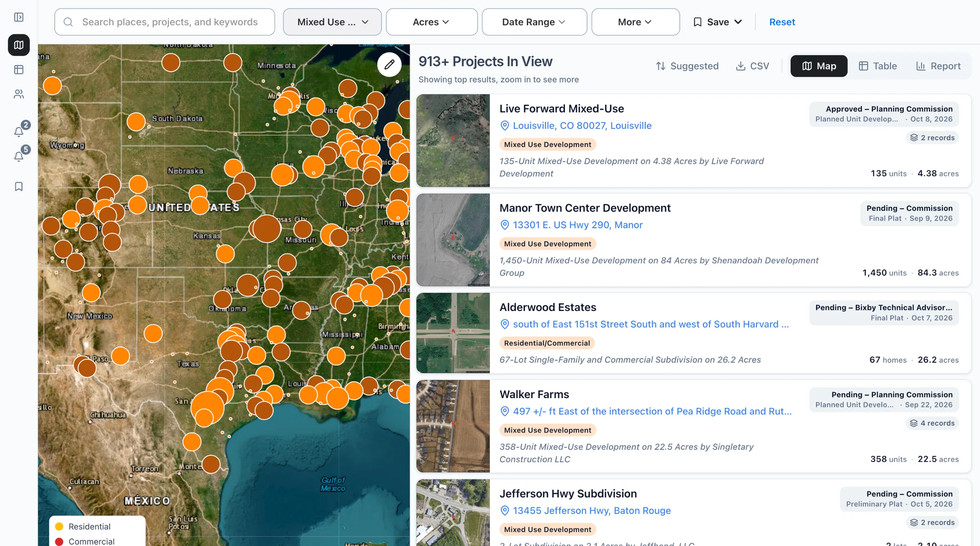Open Walker Farms aerial thumbnail
The height and width of the screenshot is (546, 980).
tap(453, 426)
